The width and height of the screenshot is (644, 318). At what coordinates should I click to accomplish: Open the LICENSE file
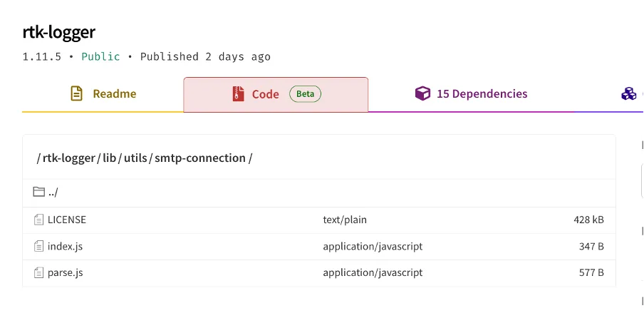(x=67, y=220)
